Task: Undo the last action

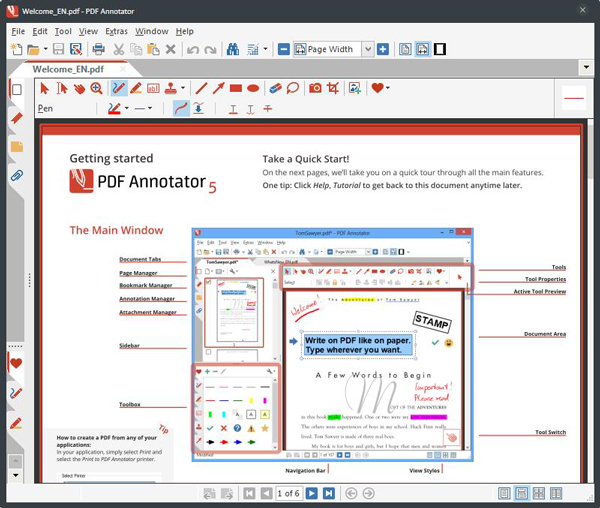Action: coord(192,49)
